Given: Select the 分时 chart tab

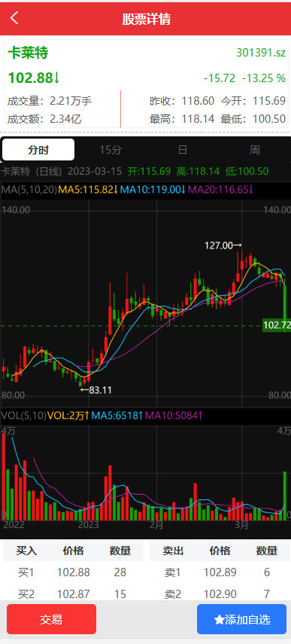Looking at the screenshot, I should coord(38,149).
